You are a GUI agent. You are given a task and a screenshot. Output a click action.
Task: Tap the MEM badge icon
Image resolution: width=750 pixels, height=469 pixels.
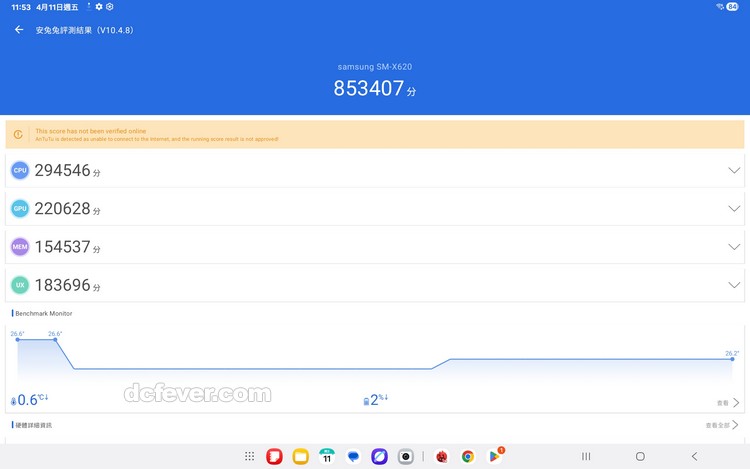click(20, 247)
